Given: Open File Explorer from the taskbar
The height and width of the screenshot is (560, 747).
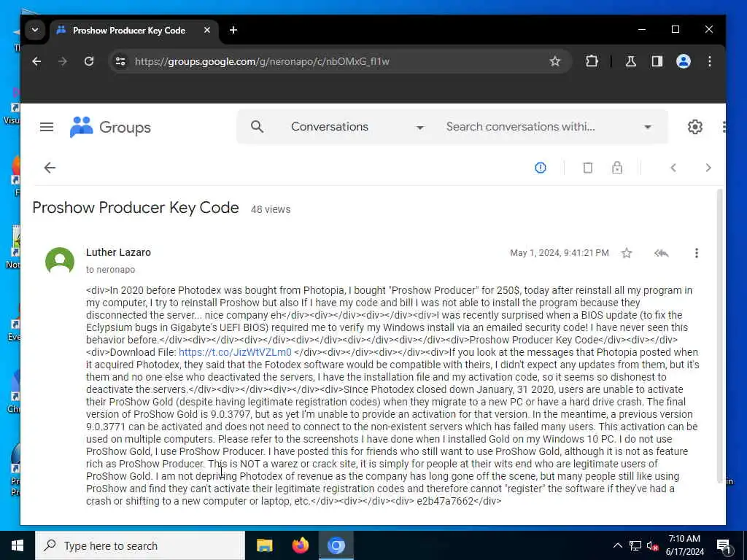Looking at the screenshot, I should coord(264,545).
